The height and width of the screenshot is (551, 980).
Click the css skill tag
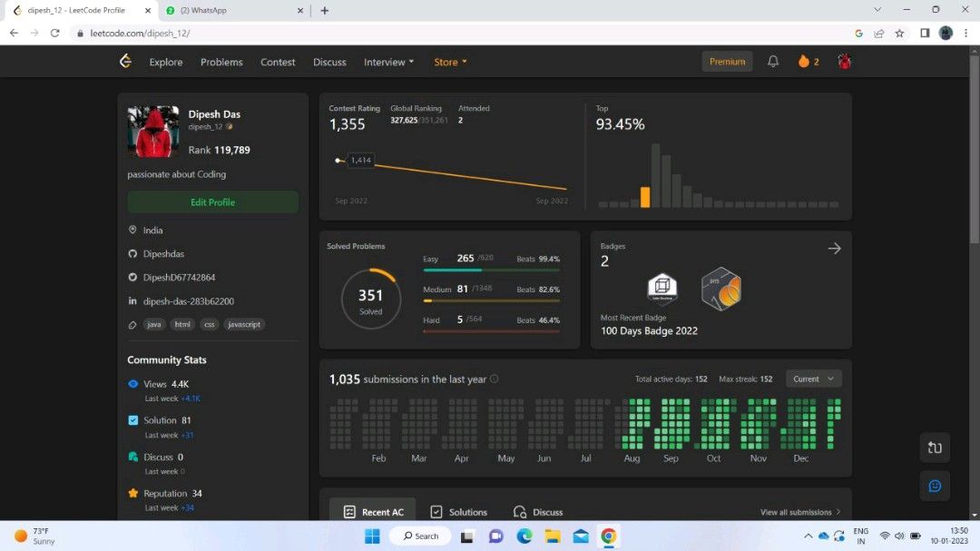pos(210,325)
